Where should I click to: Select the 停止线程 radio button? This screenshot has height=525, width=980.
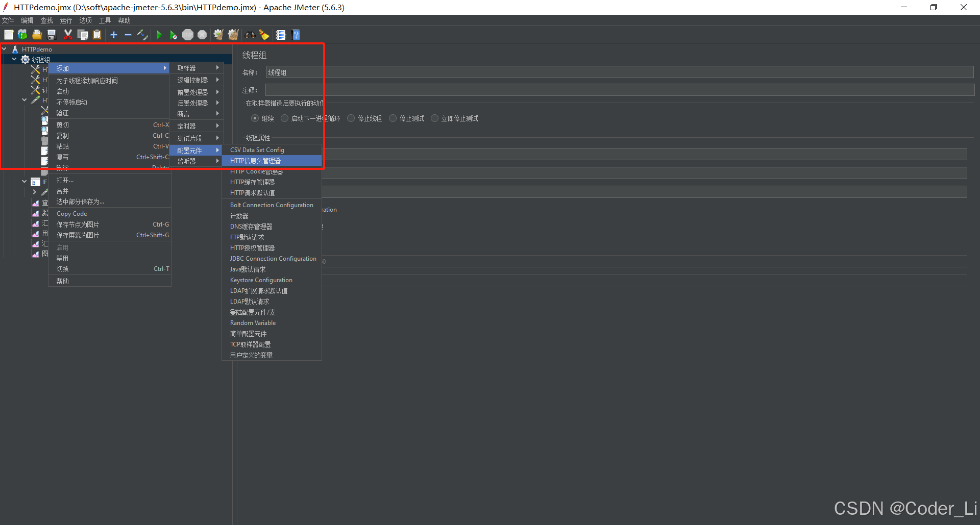point(351,118)
